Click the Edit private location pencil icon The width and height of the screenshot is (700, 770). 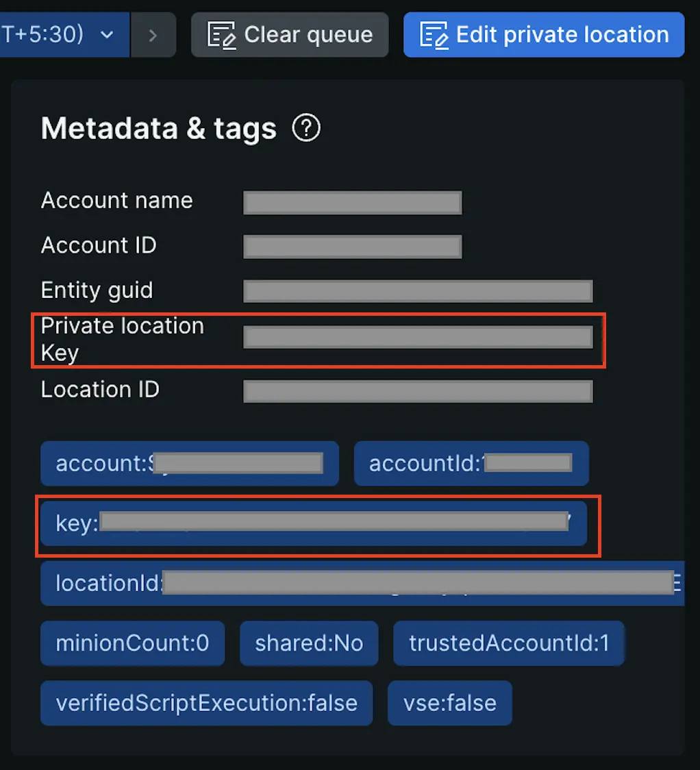[434, 34]
